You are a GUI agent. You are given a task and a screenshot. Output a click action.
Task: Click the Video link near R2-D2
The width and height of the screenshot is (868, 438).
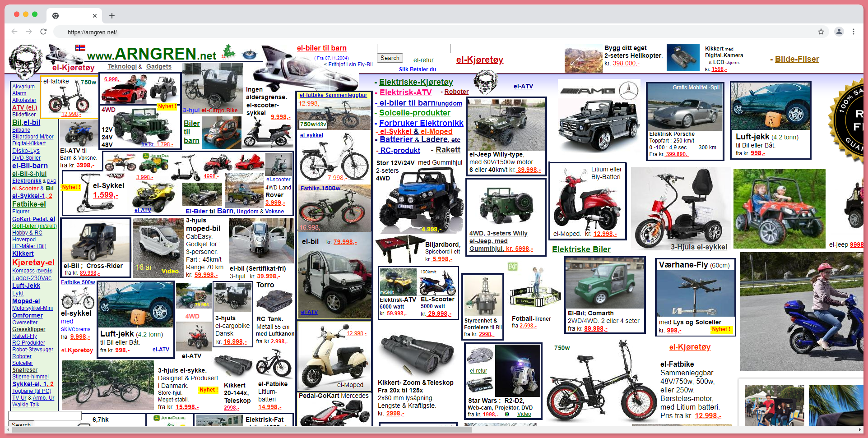click(x=525, y=414)
